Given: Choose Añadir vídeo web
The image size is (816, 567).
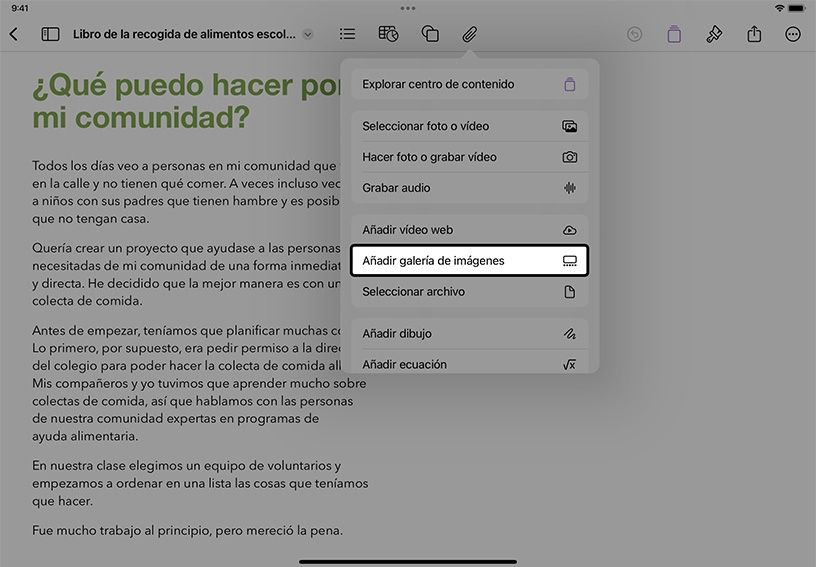Looking at the screenshot, I should tap(469, 230).
